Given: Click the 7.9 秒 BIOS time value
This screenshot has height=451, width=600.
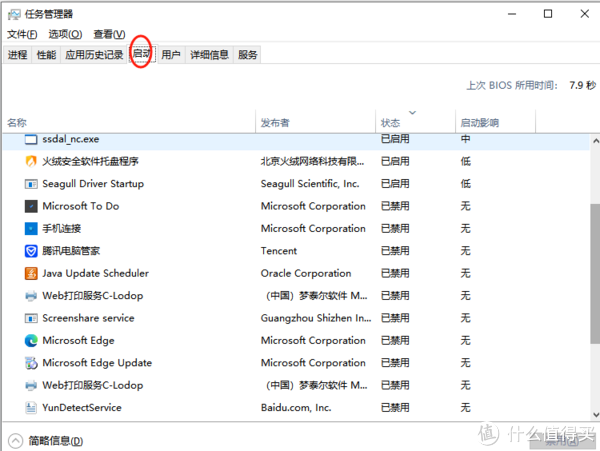Looking at the screenshot, I should 583,85.
